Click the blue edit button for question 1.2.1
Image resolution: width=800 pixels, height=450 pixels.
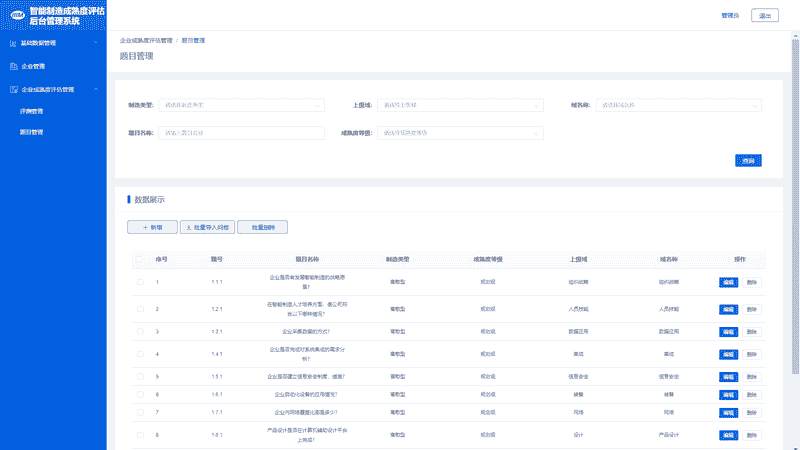pos(729,309)
